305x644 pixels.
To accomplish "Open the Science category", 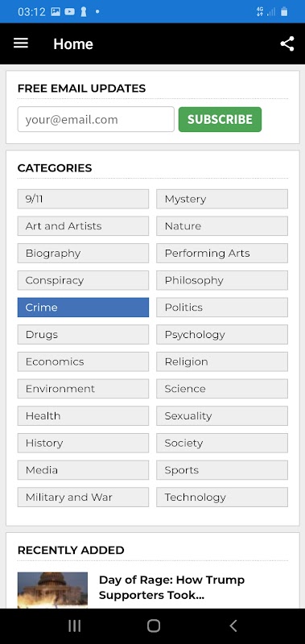I will (x=221, y=389).
